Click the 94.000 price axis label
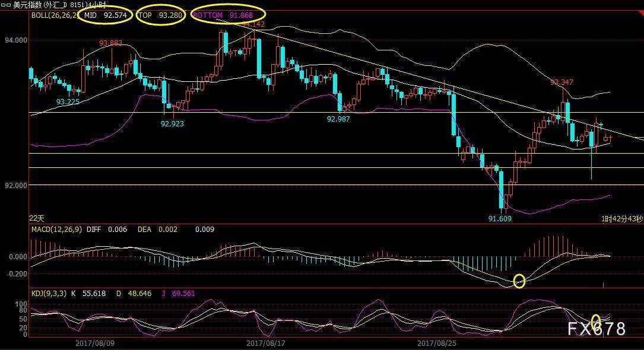Screen dimensions: 644x350 16,40
